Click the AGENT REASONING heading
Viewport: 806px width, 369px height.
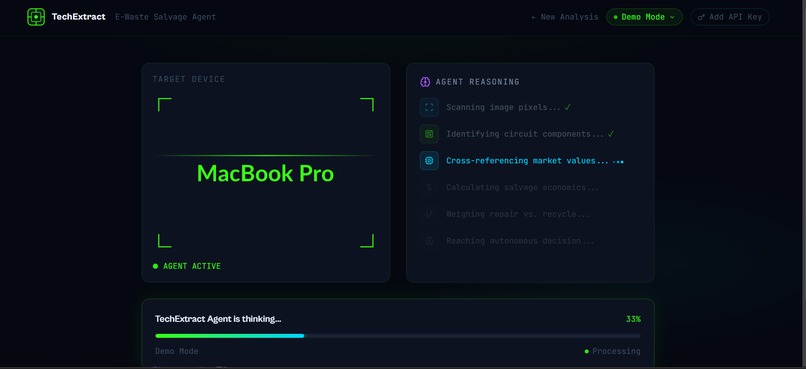point(478,82)
